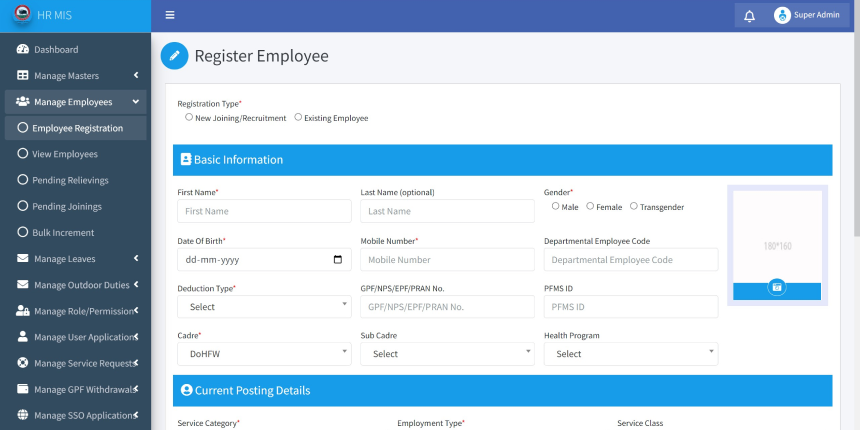Click the View Employees circle icon
This screenshot has width=860, height=430.
tap(22, 154)
